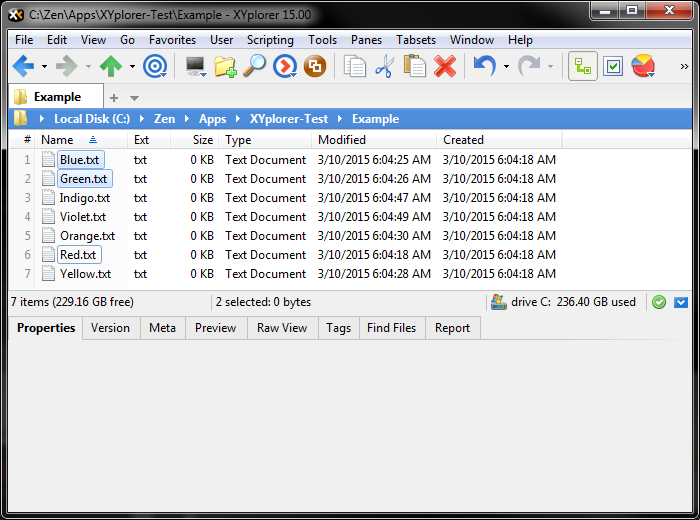Toggle the blue info panel button in status bar
Screen dimensions: 700x520
coord(681,302)
